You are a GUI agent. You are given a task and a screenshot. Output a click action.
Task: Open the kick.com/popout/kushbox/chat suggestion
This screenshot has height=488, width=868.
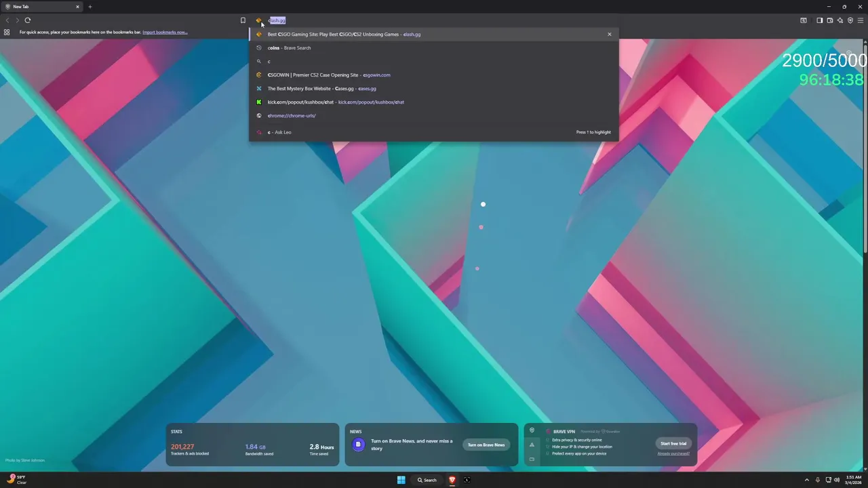(434, 102)
